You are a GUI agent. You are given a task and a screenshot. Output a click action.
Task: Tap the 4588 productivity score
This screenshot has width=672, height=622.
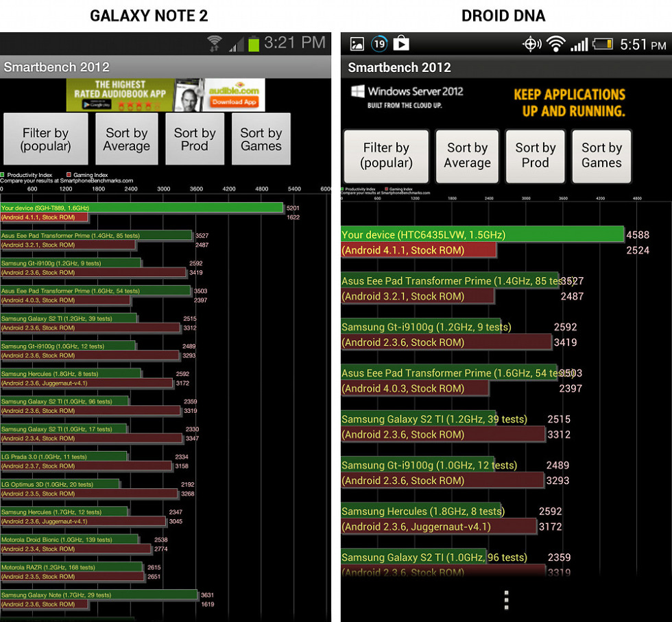pos(638,235)
